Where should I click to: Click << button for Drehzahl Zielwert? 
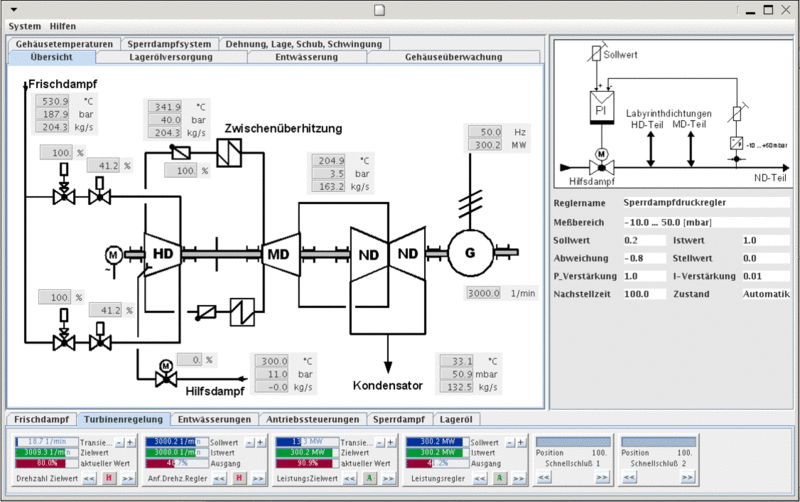pos(89,478)
